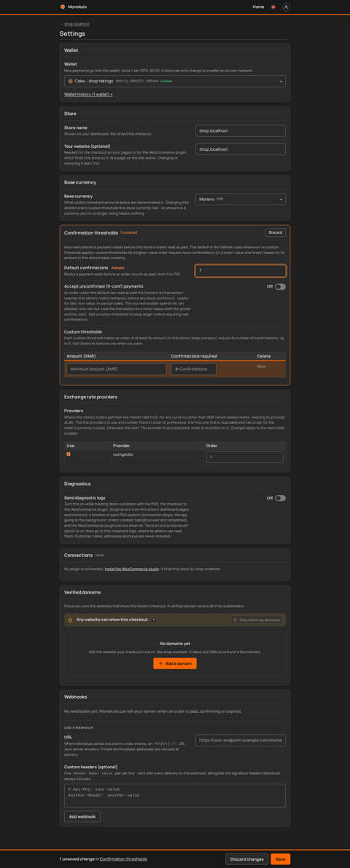The image size is (350, 868).
Task: Click the open padlock icon
Action: (70, 620)
